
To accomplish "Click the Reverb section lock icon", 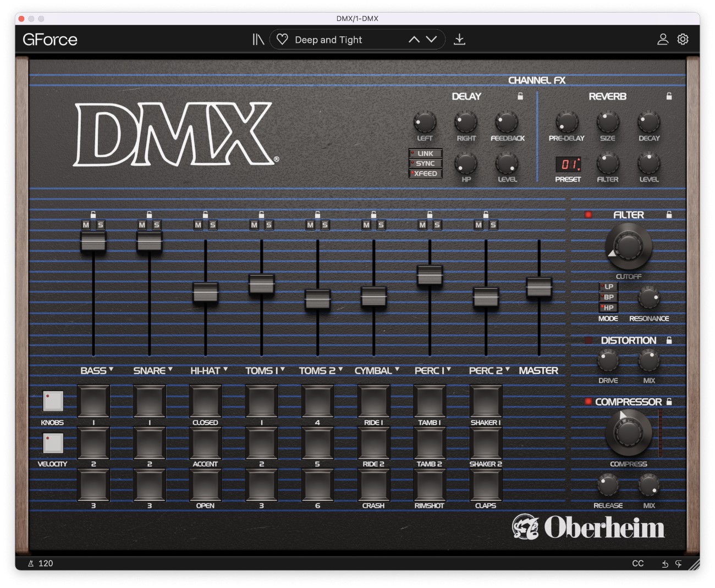I will pyautogui.click(x=669, y=96).
